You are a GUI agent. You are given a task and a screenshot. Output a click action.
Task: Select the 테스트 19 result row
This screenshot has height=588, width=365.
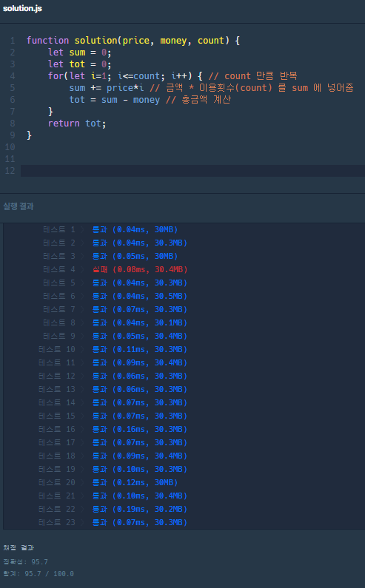tap(113, 469)
